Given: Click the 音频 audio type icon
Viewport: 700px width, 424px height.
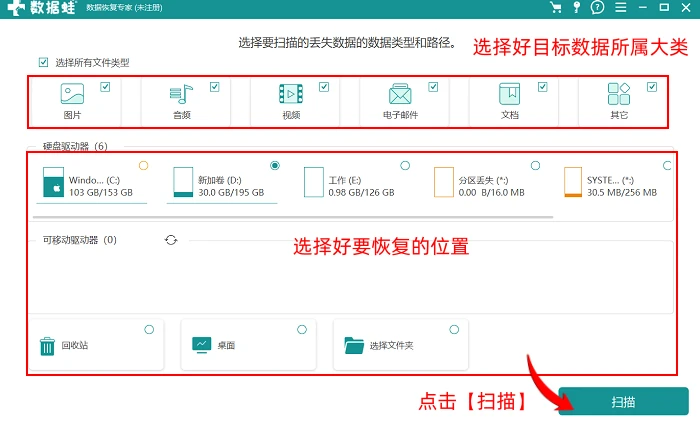Looking at the screenshot, I should (181, 94).
